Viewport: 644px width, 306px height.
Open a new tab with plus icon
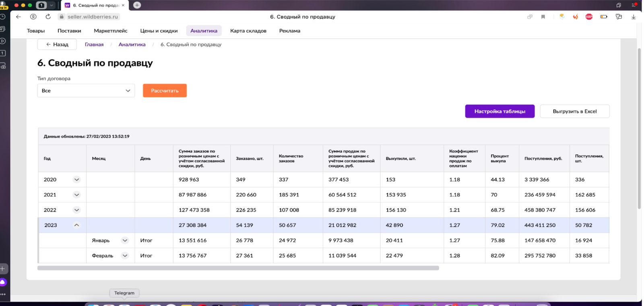137,5
